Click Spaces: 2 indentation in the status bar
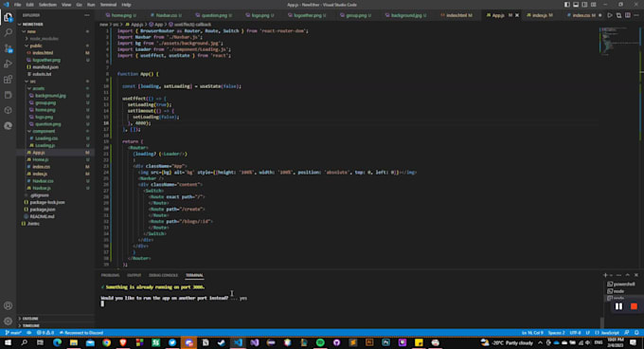Screen dimensions: 644x349 (x=556, y=333)
